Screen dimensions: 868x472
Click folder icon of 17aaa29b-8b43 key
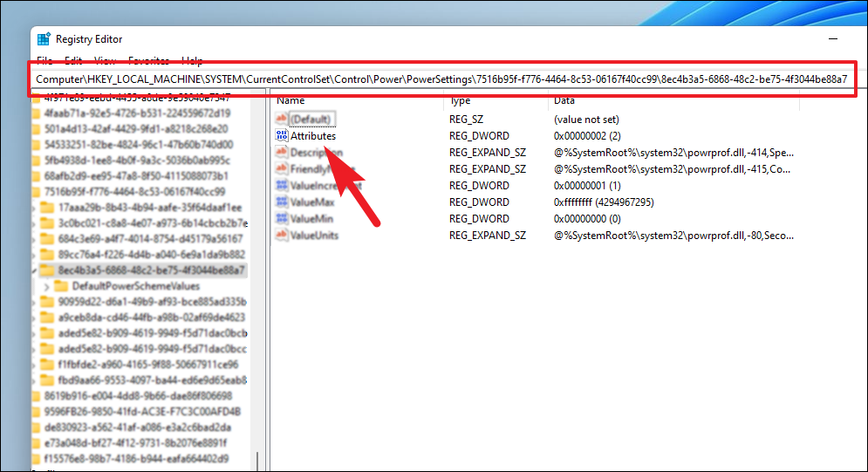[x=48, y=208]
